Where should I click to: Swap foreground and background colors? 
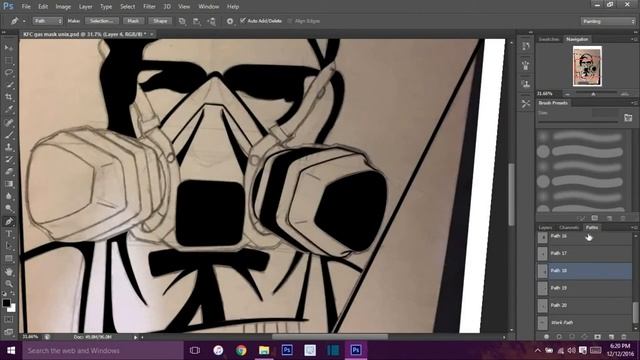12,293
